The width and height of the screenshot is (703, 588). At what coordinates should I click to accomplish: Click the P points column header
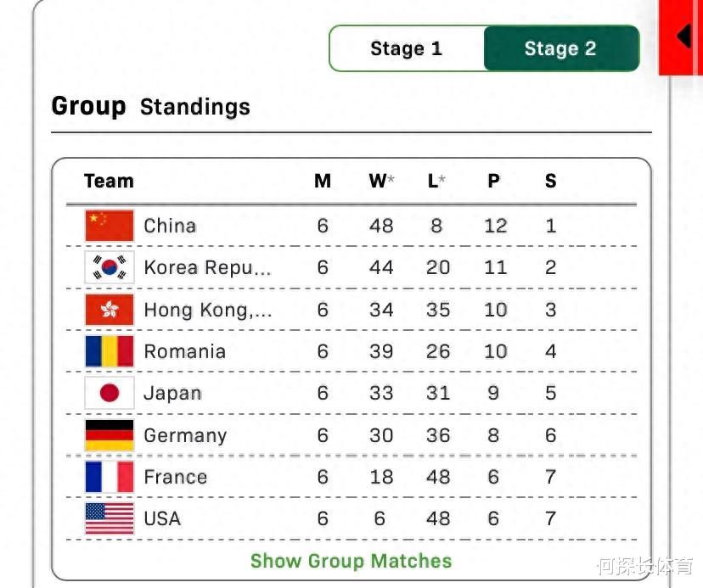coord(493,181)
